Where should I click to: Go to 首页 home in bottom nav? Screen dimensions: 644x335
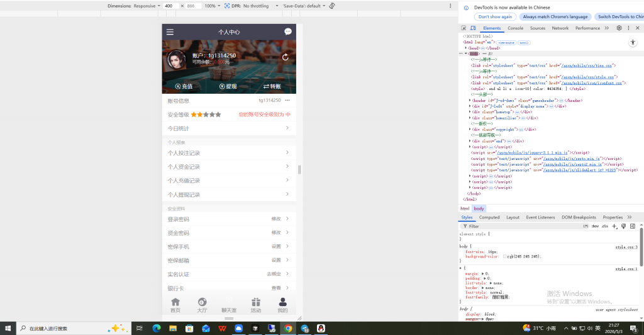175,305
